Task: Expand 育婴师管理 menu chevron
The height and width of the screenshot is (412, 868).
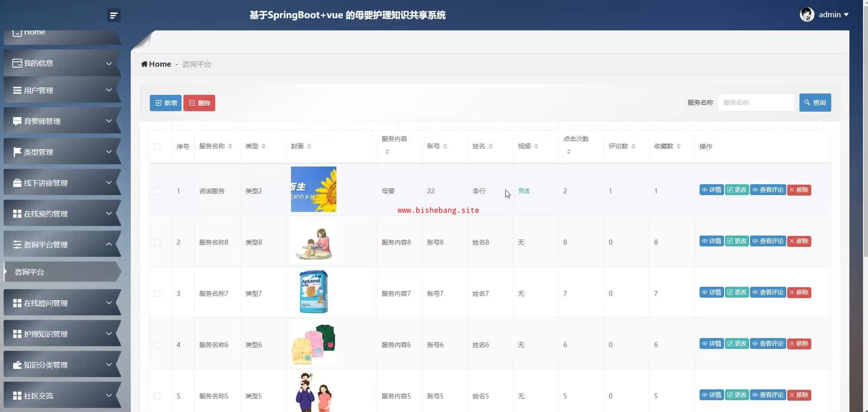Action: (109, 121)
